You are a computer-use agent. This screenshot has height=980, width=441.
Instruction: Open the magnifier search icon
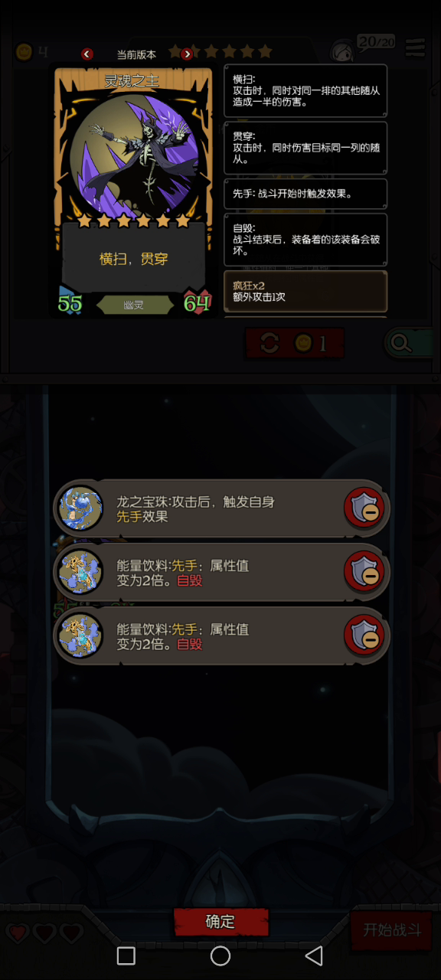click(x=400, y=344)
